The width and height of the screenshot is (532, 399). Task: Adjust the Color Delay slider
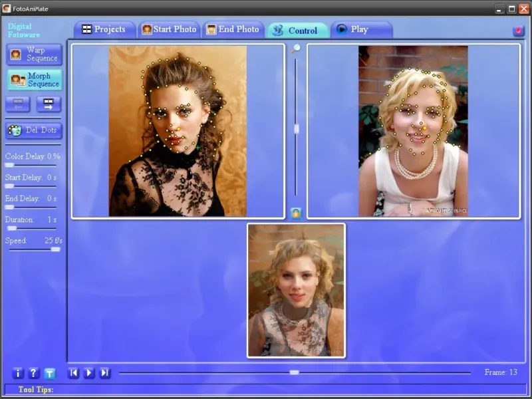point(10,165)
